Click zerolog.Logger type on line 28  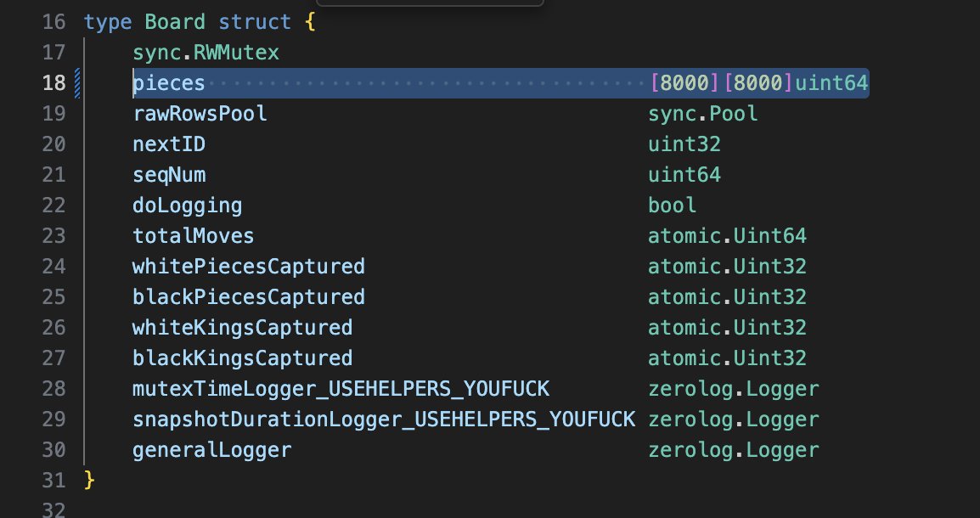click(x=734, y=389)
